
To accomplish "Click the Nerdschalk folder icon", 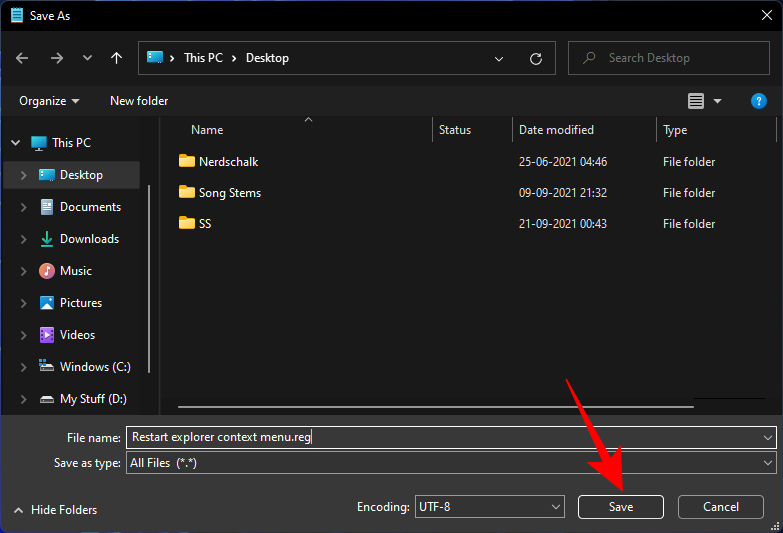I will click(187, 161).
